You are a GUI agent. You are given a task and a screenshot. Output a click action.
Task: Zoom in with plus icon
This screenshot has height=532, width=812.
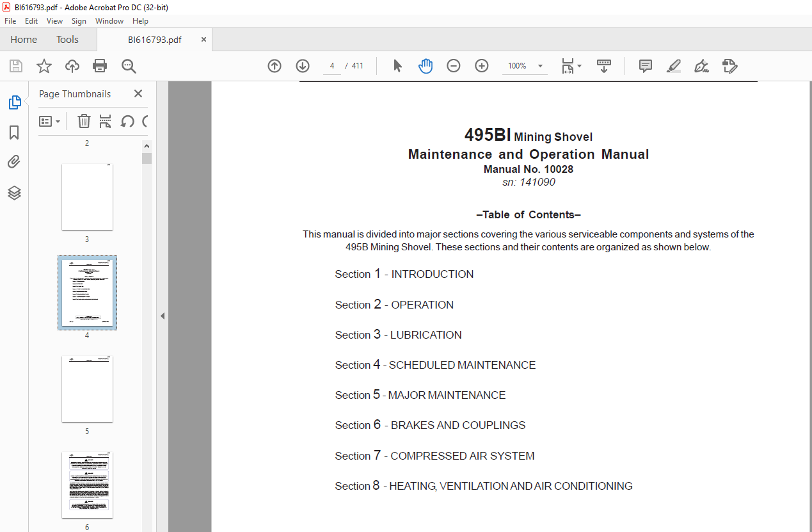tap(482, 66)
